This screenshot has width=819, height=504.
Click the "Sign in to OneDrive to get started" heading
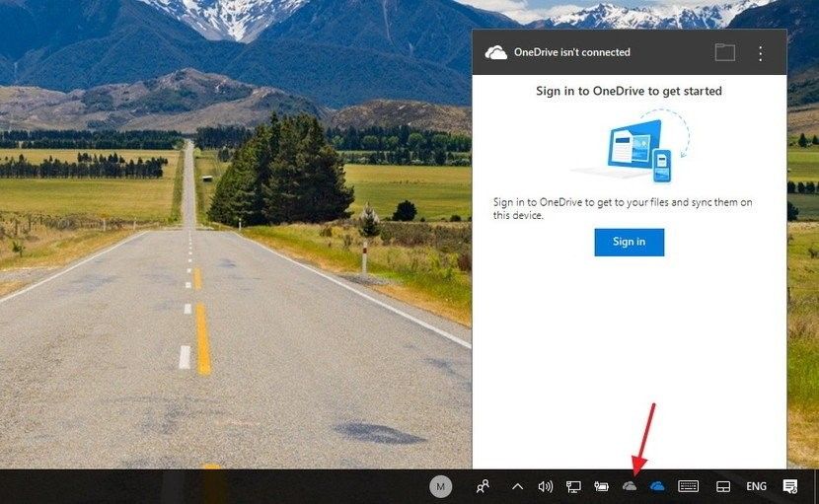(x=629, y=91)
